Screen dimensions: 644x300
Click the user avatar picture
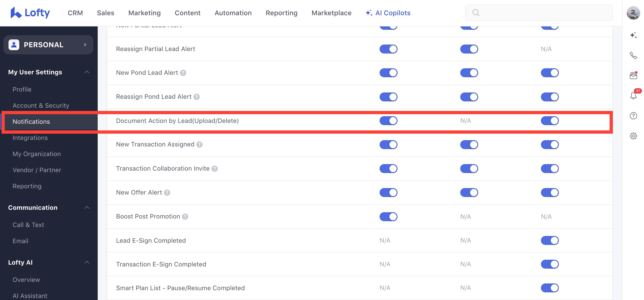[x=633, y=13]
